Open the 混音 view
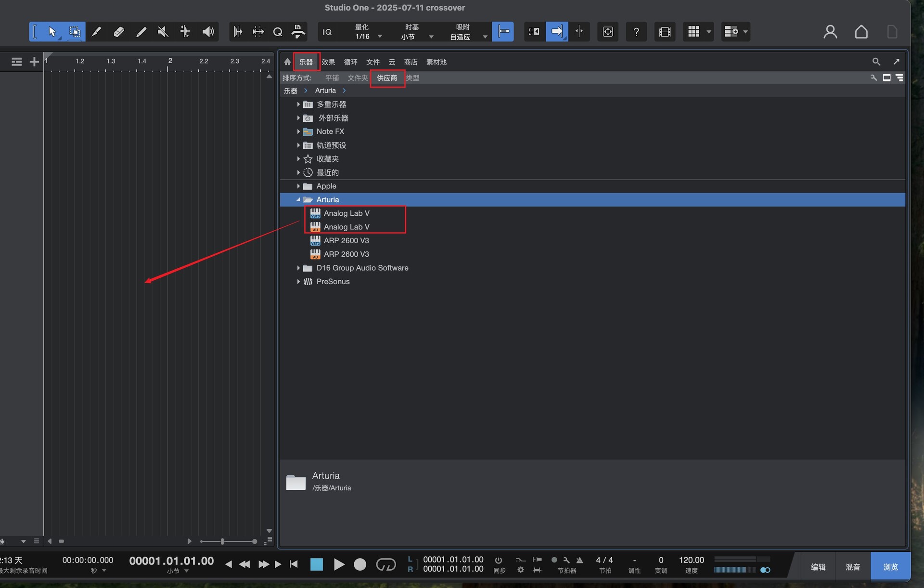 (x=853, y=566)
